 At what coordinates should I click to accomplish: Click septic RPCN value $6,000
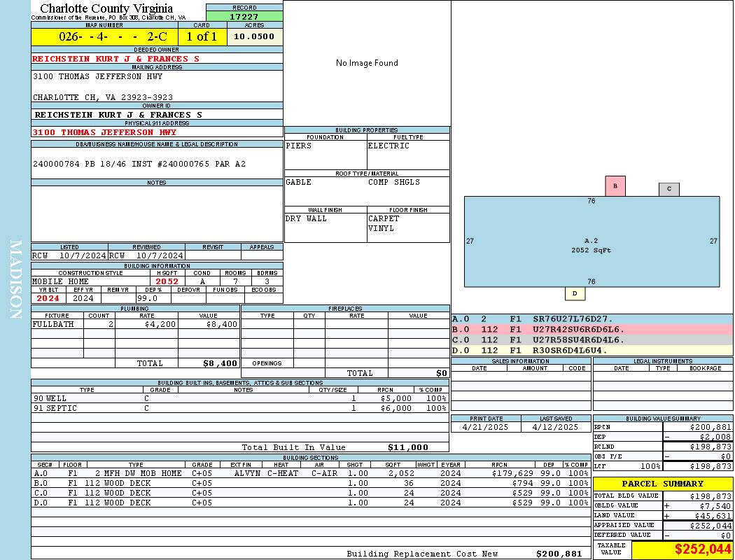pos(396,409)
